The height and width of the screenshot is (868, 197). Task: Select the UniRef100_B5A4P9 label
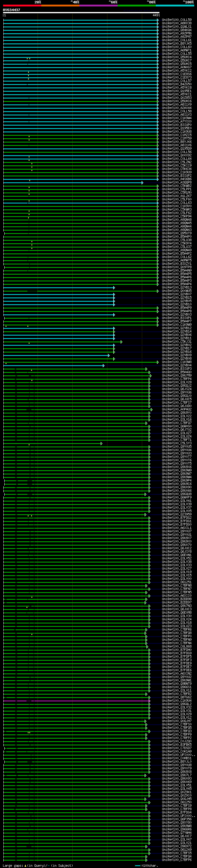pyautogui.click(x=177, y=308)
